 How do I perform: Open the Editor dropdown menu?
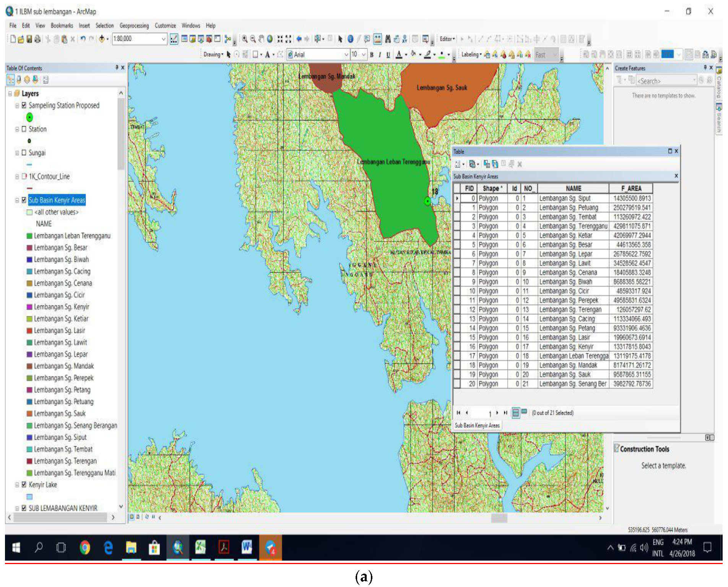(x=447, y=39)
